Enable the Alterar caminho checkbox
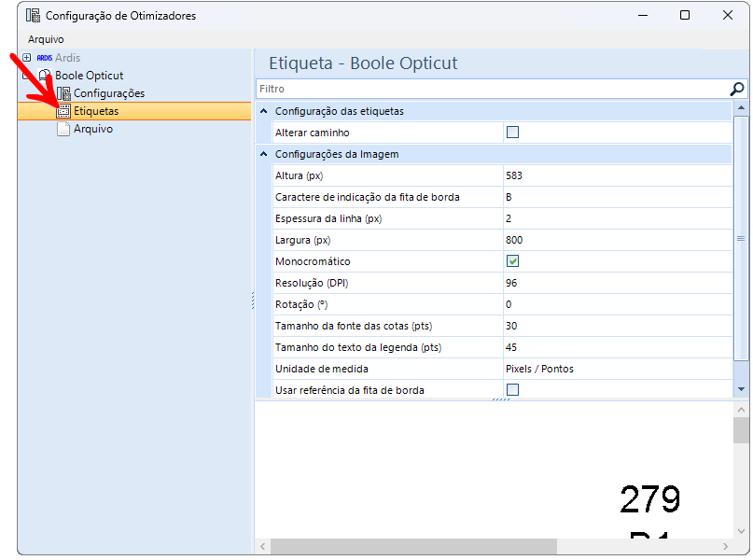The height and width of the screenshot is (560, 753). 512,133
